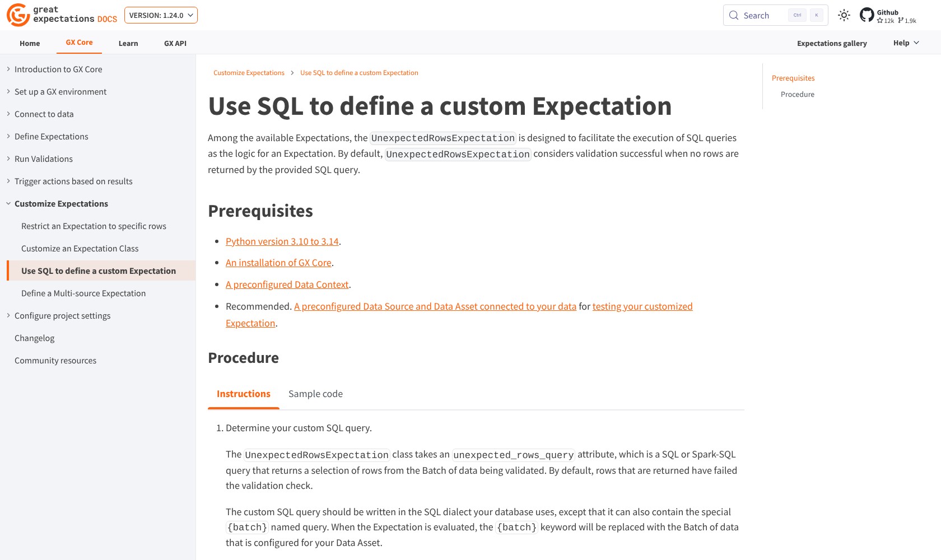
Task: Expand Introduction to GX Core chevron
Action: point(8,69)
